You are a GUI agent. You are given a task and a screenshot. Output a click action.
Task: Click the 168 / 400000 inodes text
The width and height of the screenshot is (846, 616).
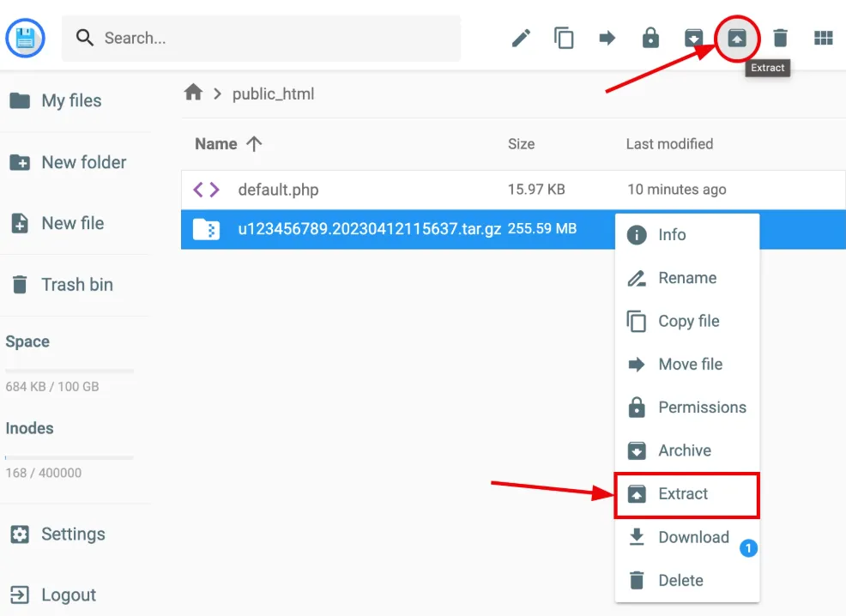pos(44,473)
